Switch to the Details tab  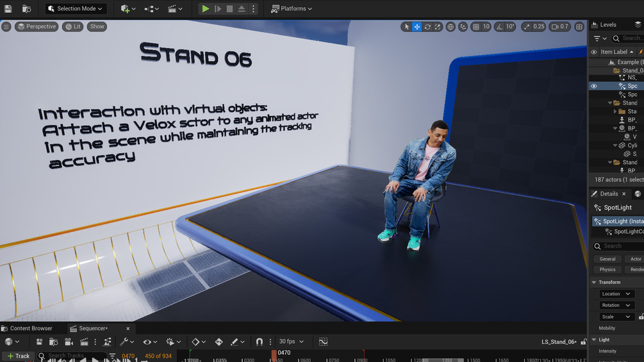[x=609, y=193]
